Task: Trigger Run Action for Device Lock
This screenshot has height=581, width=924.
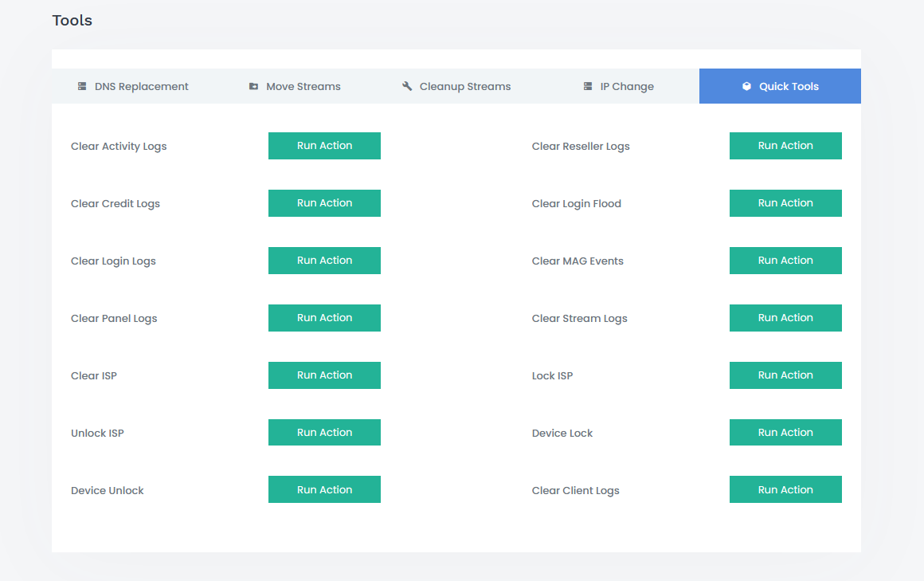Action: (785, 433)
